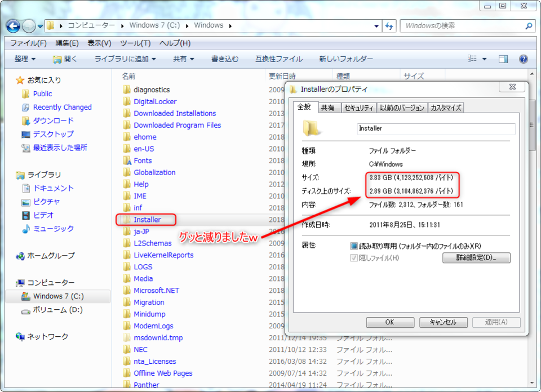Open ダウンロード in the sidebar

pyautogui.click(x=53, y=121)
